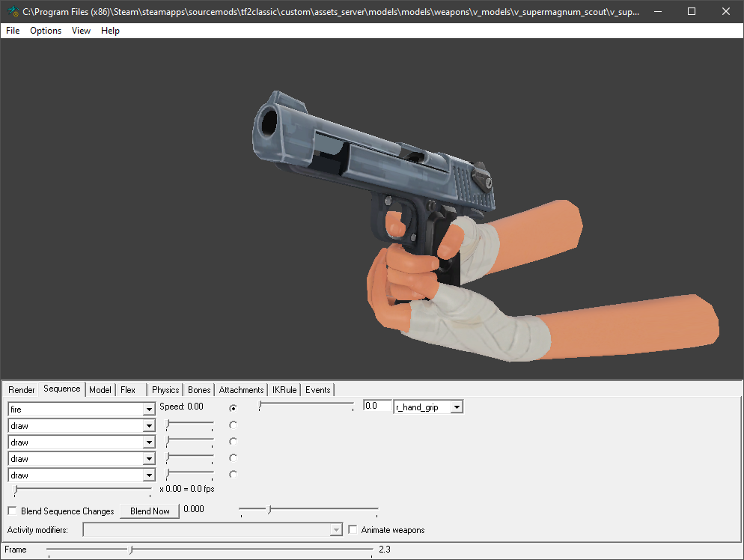The height and width of the screenshot is (560, 744).
Task: Go to the Physics tab
Action: (x=165, y=389)
